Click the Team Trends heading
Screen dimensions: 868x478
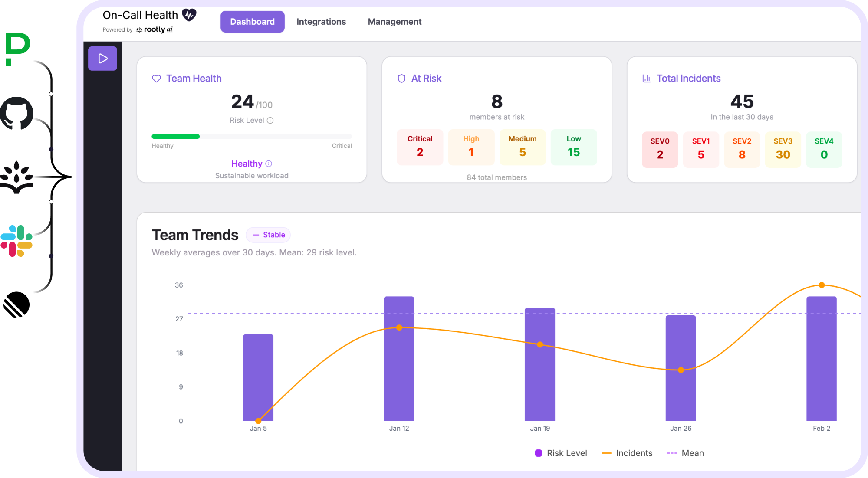tap(195, 235)
